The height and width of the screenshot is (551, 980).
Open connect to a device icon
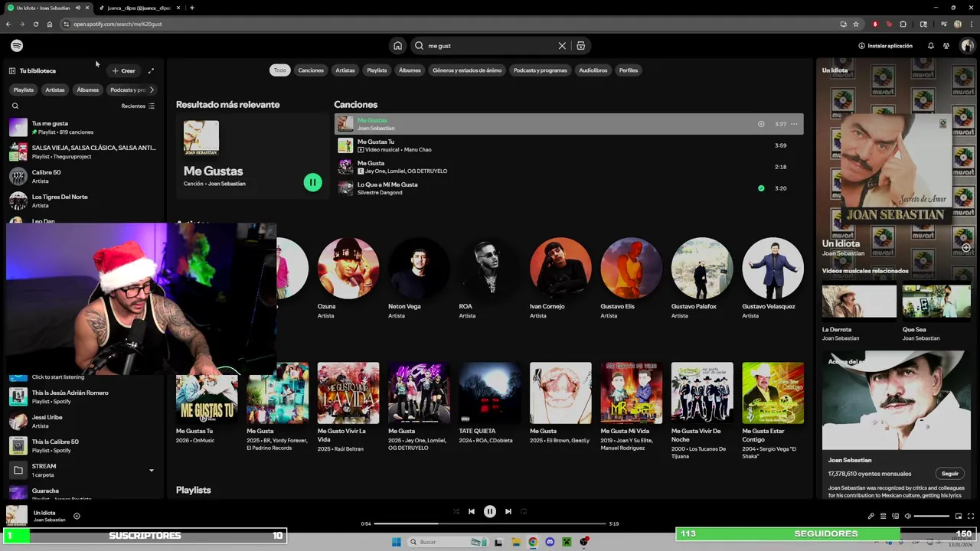(x=895, y=516)
